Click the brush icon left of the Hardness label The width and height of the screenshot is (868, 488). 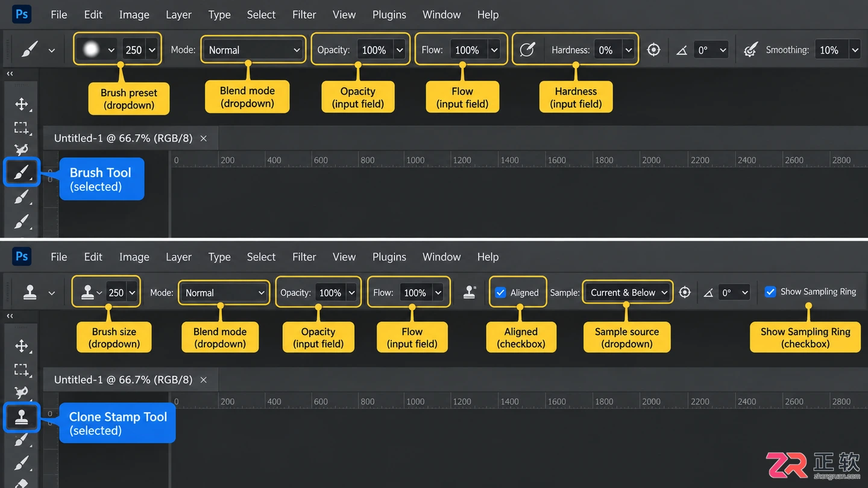(527, 50)
